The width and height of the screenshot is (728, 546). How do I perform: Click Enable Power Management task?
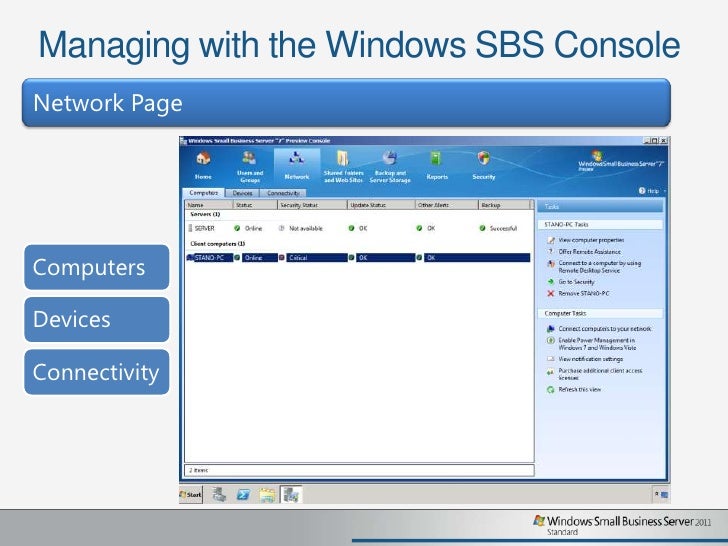click(x=597, y=344)
